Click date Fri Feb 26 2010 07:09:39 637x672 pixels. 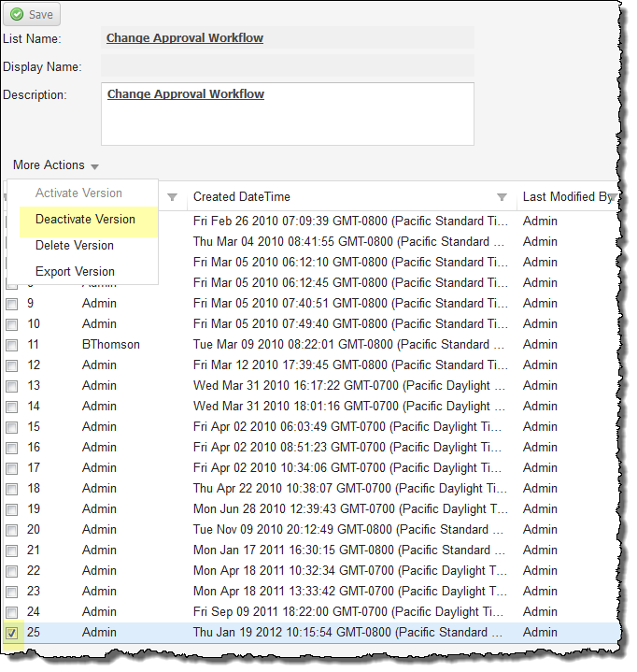click(x=350, y=222)
